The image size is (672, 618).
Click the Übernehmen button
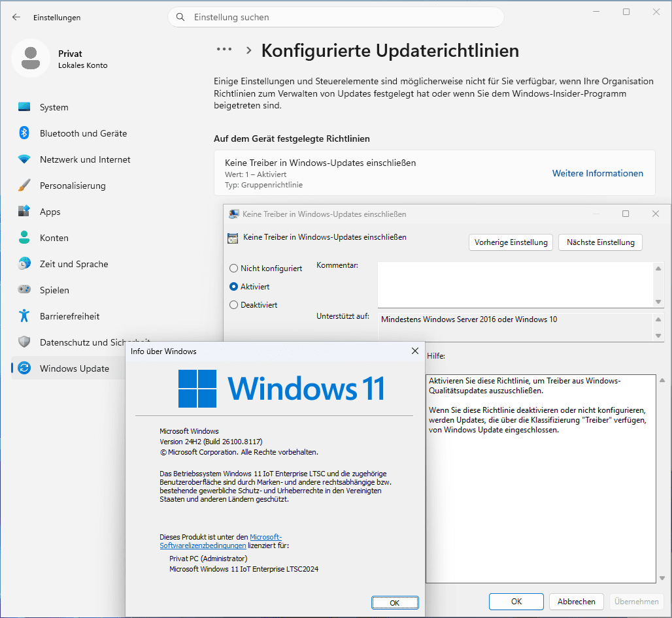(637, 601)
